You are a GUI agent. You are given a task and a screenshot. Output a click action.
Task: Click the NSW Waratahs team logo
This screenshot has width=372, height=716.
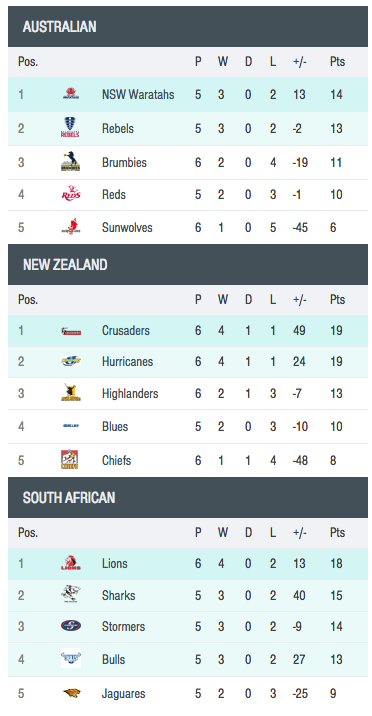pos(71,94)
